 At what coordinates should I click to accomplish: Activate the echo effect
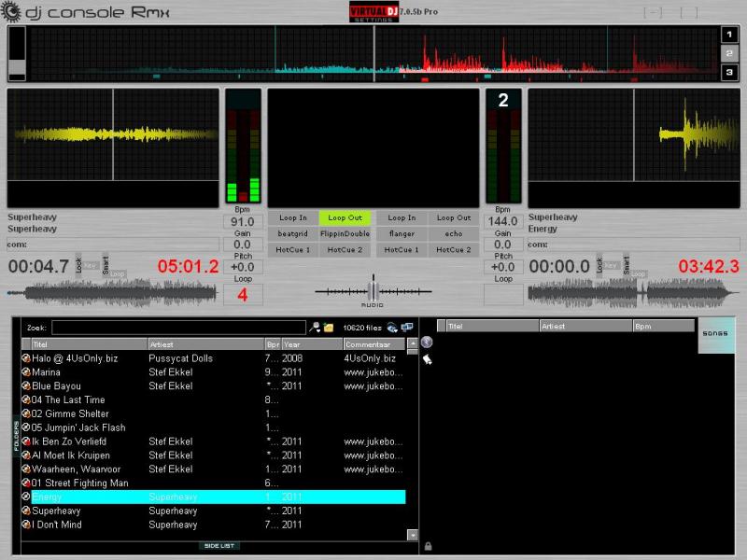(x=454, y=234)
